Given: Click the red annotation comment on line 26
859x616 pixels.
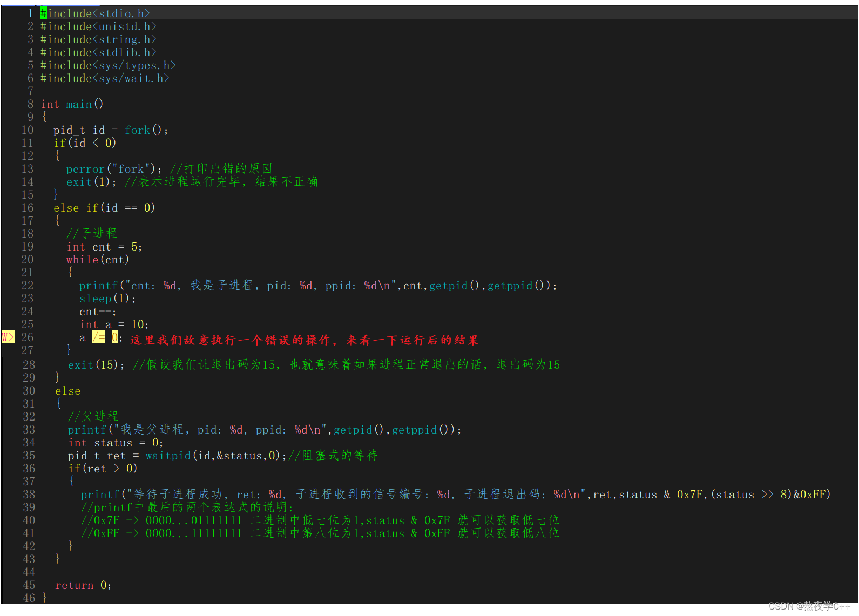Looking at the screenshot, I should pyautogui.click(x=305, y=340).
